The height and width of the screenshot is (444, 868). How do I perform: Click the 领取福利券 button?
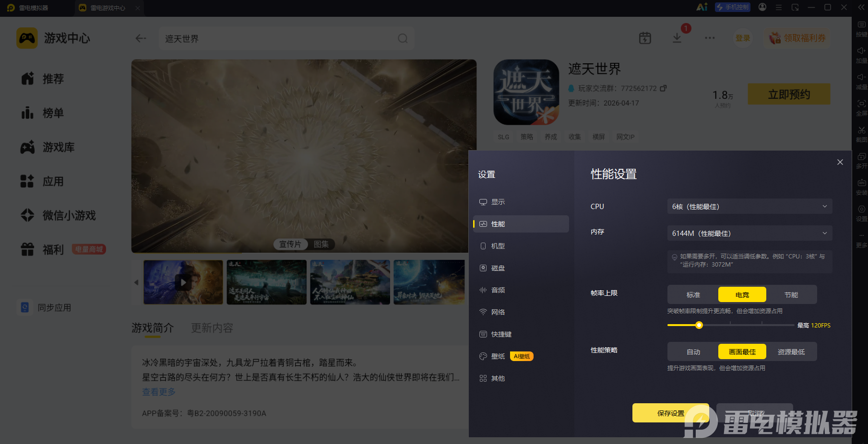click(797, 38)
